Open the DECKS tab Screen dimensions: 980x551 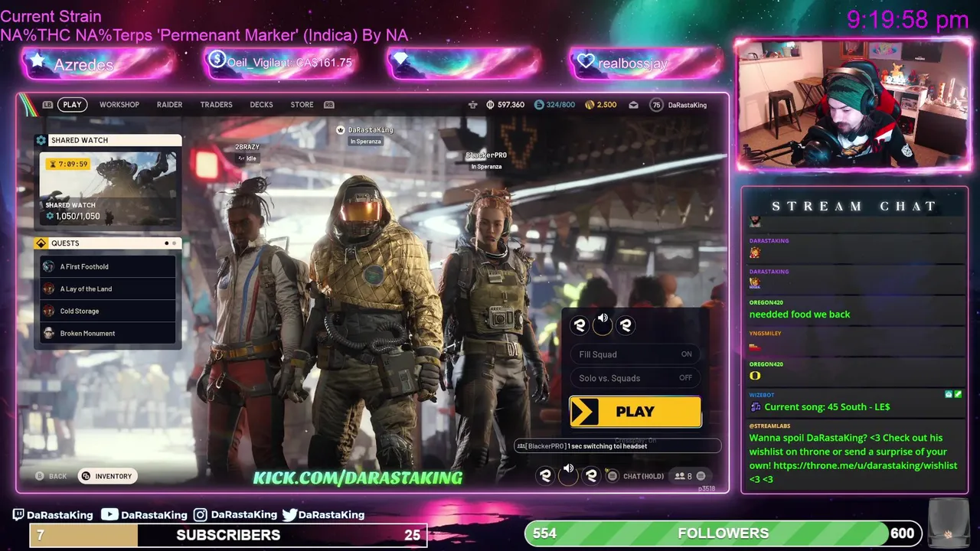[261, 105]
